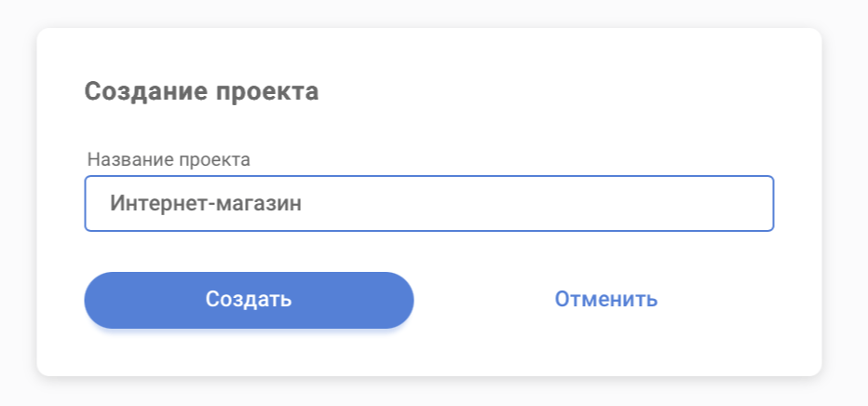Click the Интернет-магазин text in the field
Image resolution: width=868 pixels, height=406 pixels.
click(205, 204)
